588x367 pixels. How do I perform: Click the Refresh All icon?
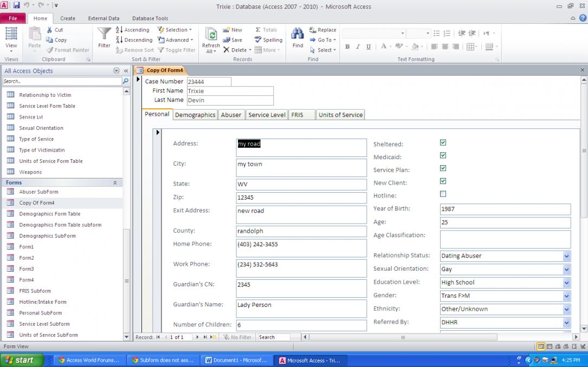tap(211, 36)
